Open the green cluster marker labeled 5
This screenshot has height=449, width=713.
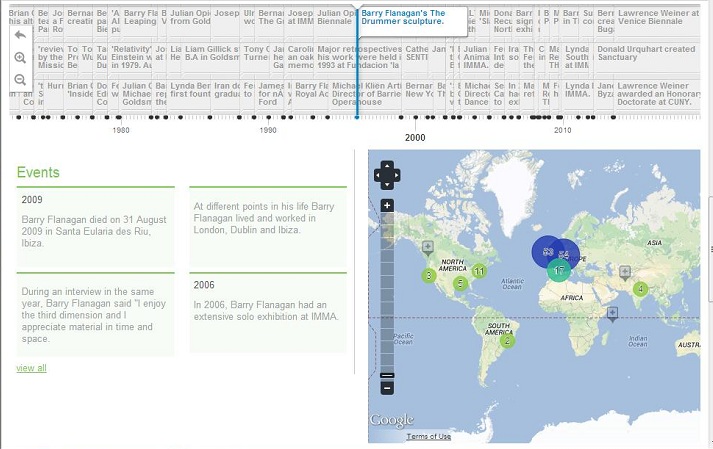pos(460,283)
